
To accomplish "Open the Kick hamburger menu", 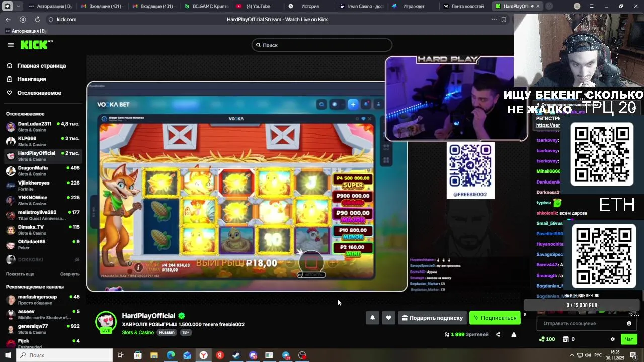I will click(11, 45).
